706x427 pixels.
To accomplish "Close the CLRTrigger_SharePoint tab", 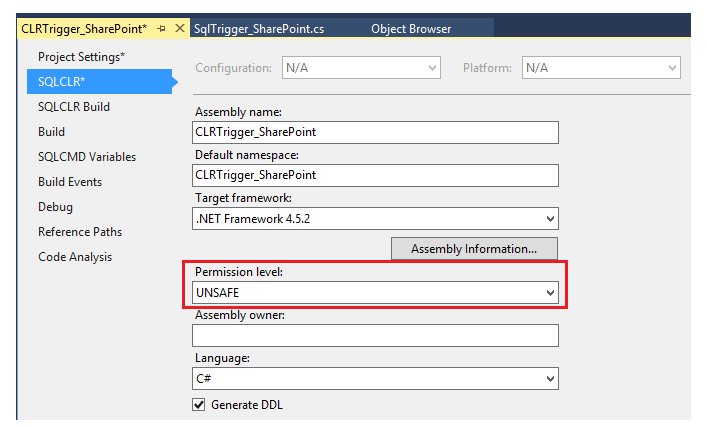I will click(180, 28).
